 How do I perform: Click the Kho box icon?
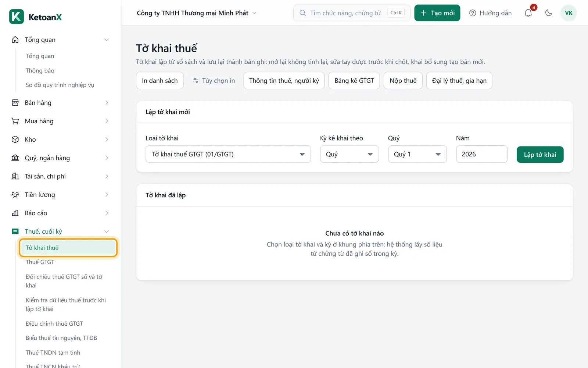tap(15, 139)
